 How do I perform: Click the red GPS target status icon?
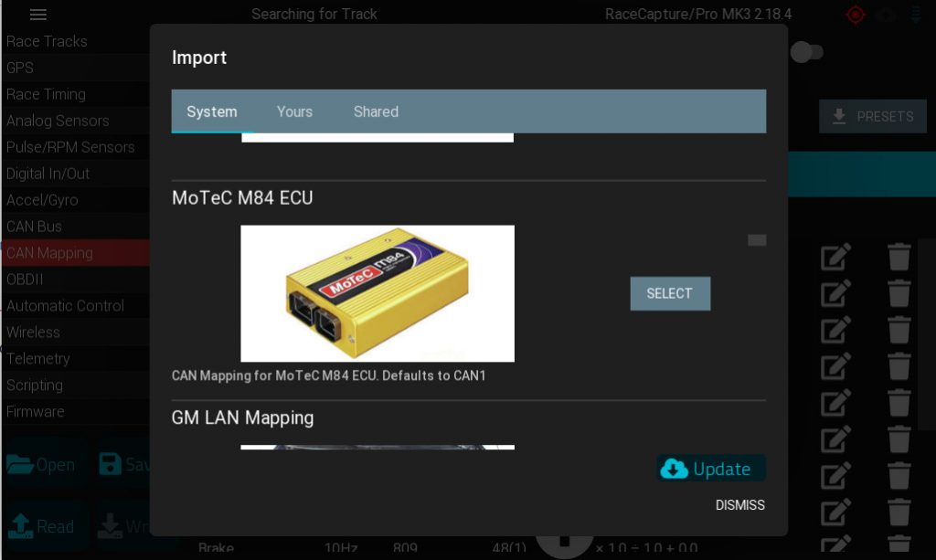856,15
